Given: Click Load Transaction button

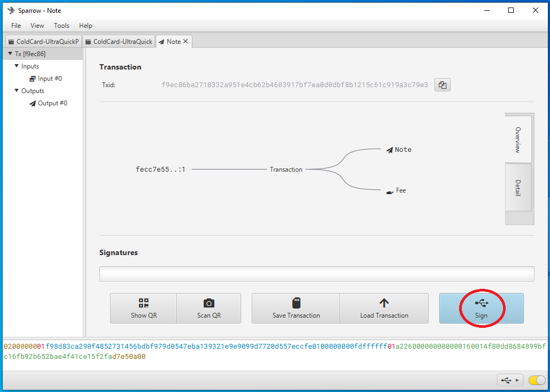Looking at the screenshot, I should 384,308.
